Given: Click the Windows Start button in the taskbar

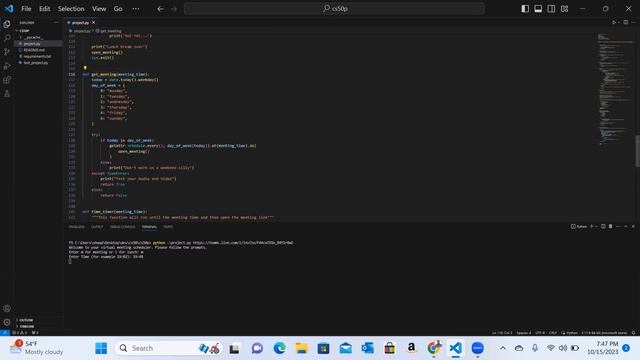Looking at the screenshot, I should tap(101, 348).
